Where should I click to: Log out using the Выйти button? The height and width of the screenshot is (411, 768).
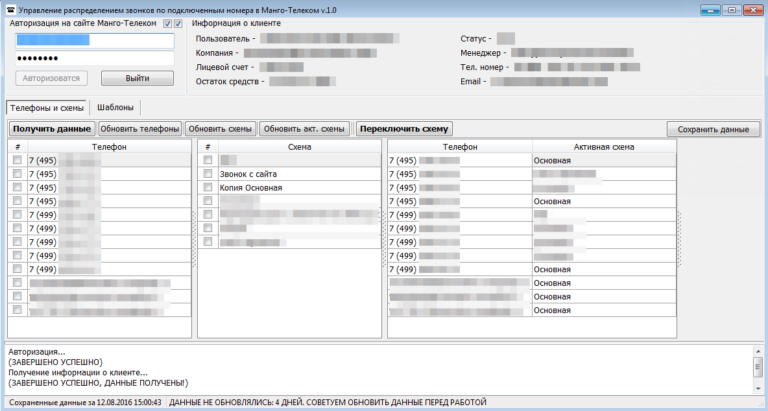[x=138, y=78]
